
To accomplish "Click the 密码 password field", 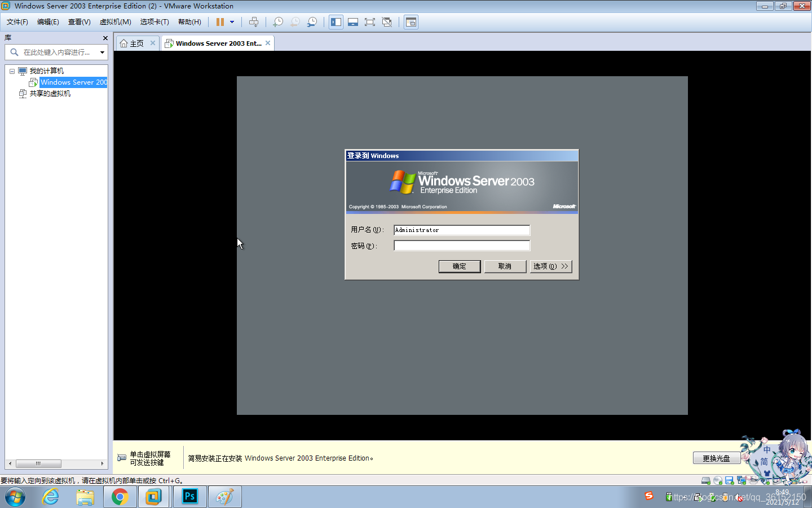I will pos(462,246).
